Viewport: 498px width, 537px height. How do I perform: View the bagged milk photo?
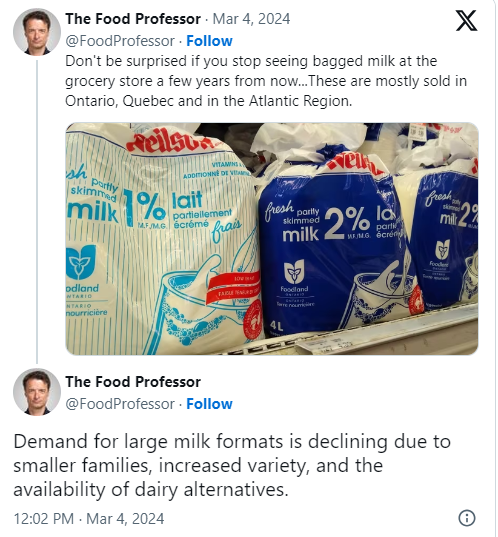272,239
